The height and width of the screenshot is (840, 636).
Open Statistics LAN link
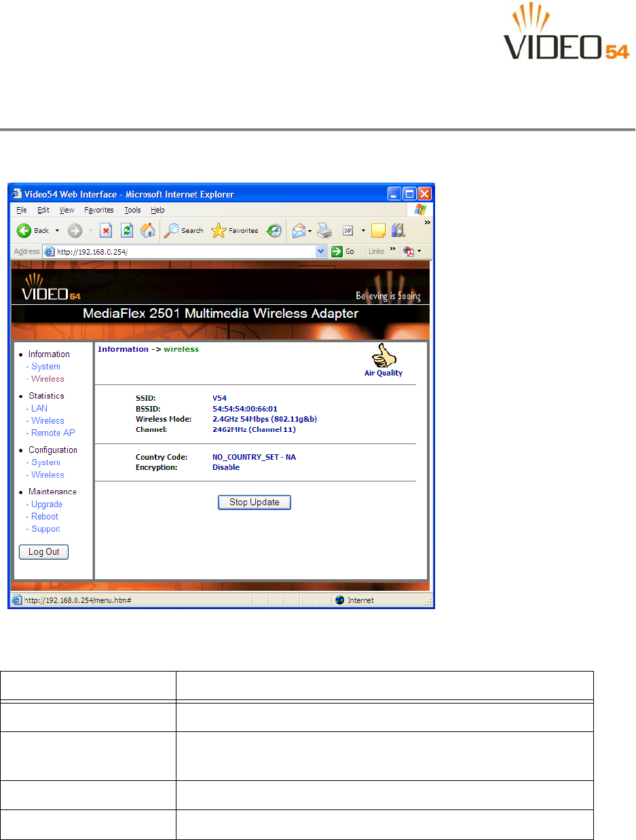point(39,409)
